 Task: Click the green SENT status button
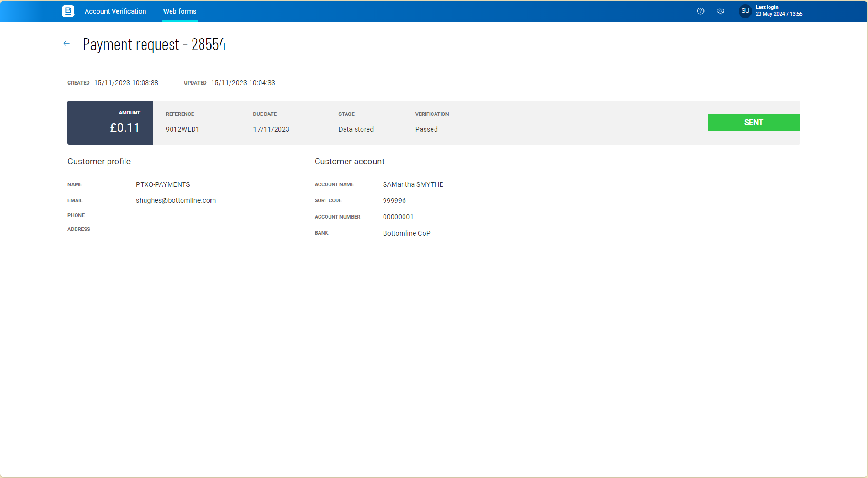point(754,123)
